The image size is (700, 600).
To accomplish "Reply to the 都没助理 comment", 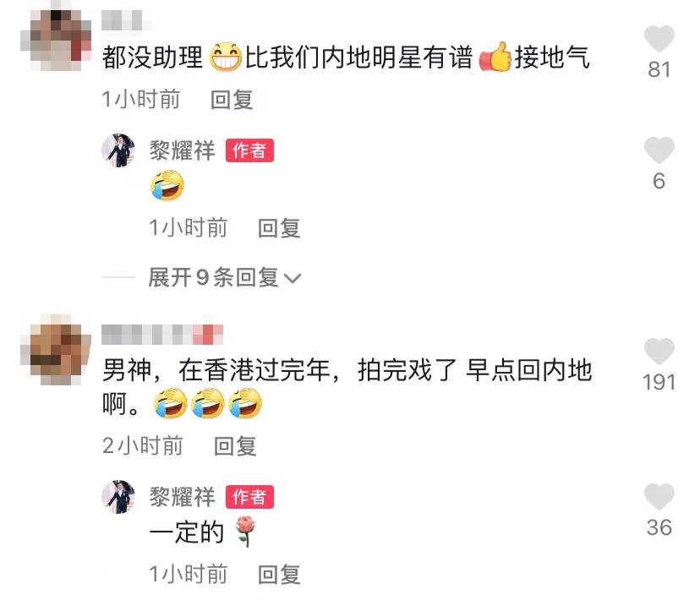I will coord(232,100).
